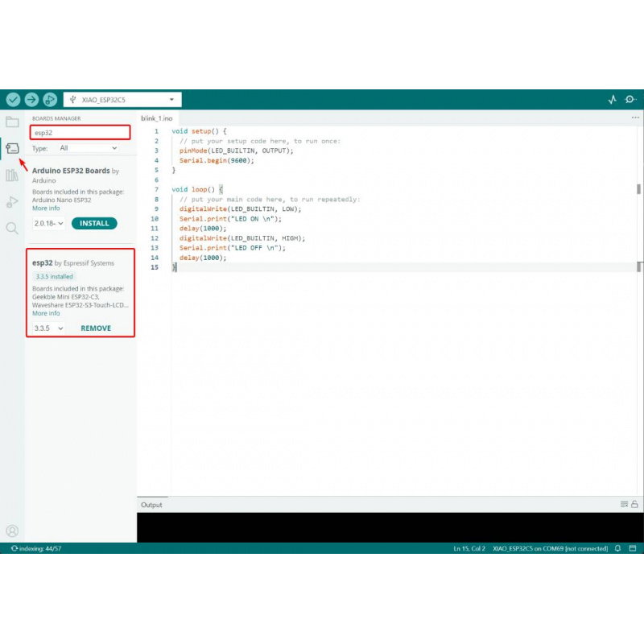Open the Sketchbook folder sidebar icon

(x=12, y=122)
